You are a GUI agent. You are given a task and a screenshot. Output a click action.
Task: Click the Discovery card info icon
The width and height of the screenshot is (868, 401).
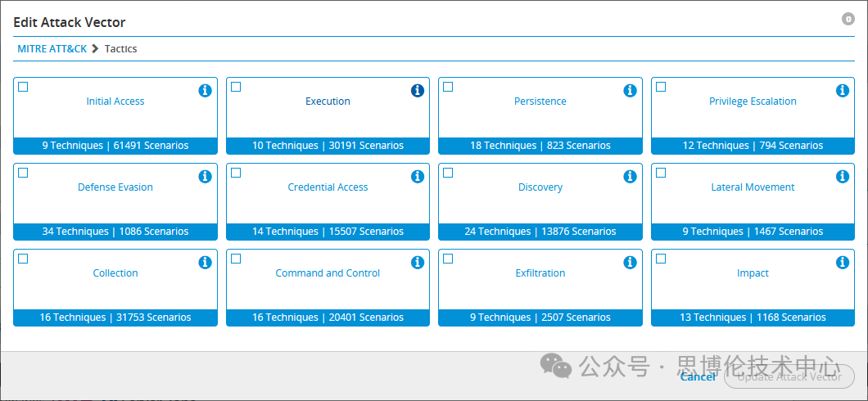pyautogui.click(x=630, y=177)
